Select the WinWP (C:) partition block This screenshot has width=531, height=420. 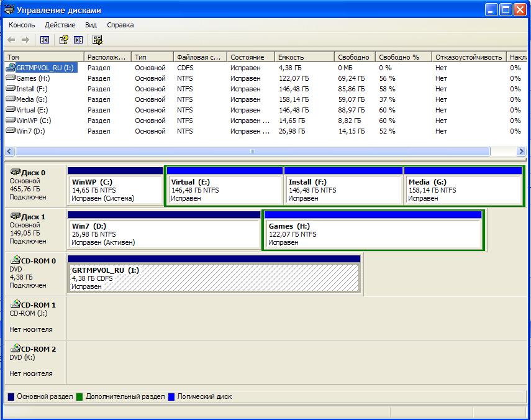[x=115, y=190]
